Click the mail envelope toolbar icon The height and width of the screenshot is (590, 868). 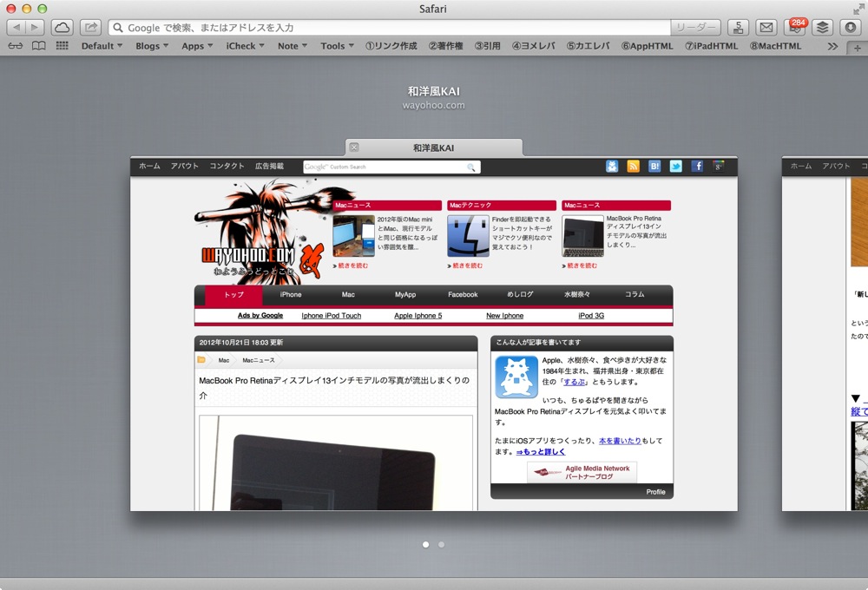pyautogui.click(x=766, y=27)
